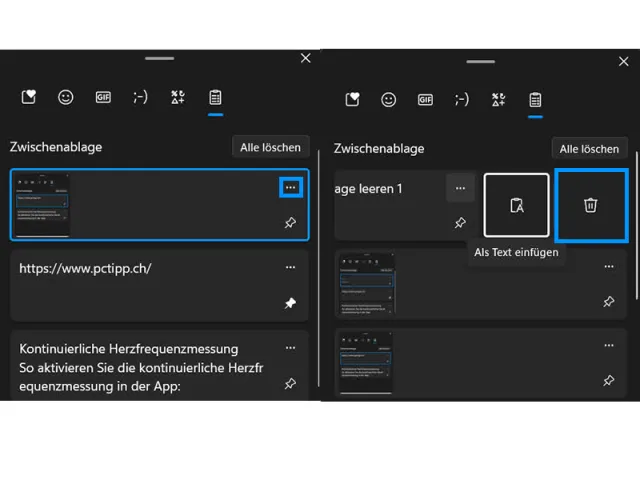Open kaomoji tab in right panel
Image resolution: width=640 pixels, height=480 pixels.
(461, 99)
